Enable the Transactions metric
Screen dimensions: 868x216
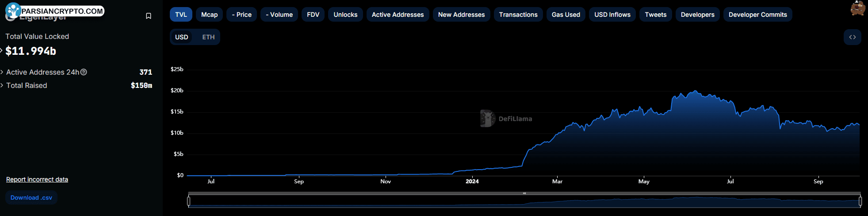pos(518,15)
